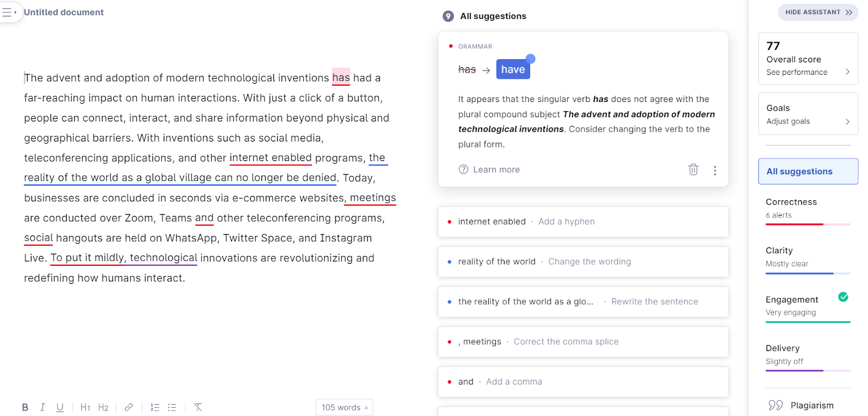
Task: Click the highlighted word 'has' in the document
Action: pos(341,78)
